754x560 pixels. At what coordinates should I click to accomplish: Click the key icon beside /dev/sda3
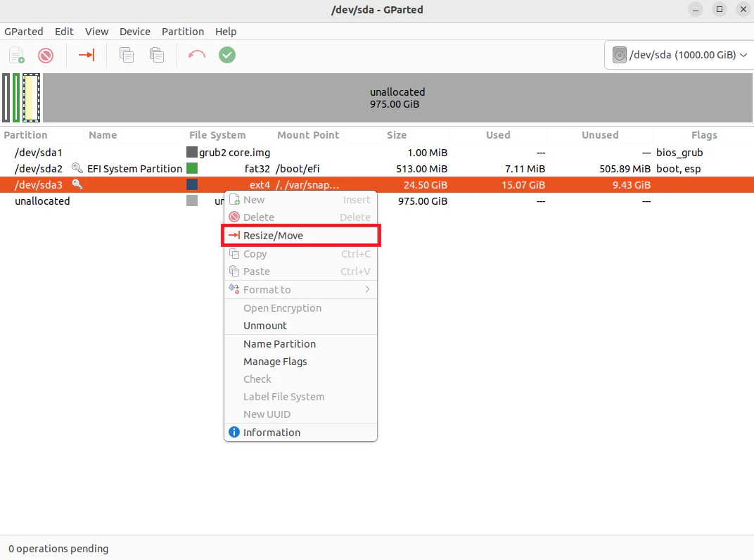(x=77, y=184)
